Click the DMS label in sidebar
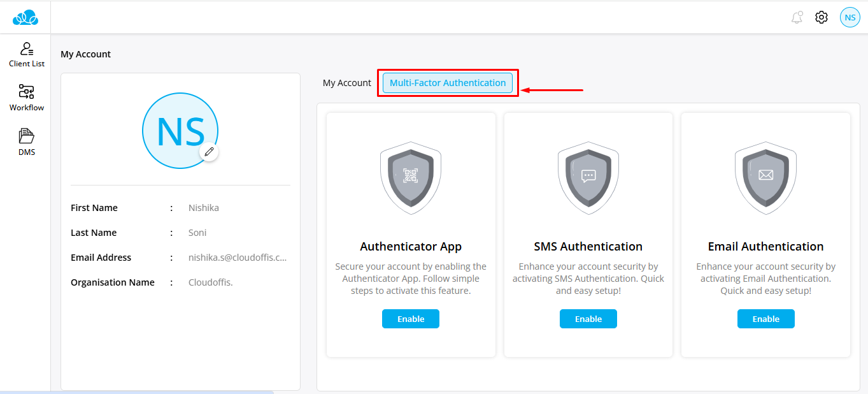 (27, 152)
